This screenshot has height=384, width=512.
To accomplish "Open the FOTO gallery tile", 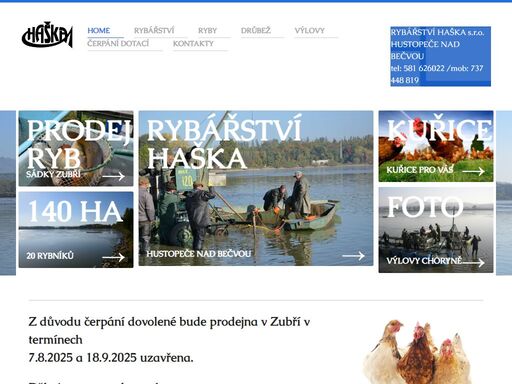I will click(x=436, y=230).
